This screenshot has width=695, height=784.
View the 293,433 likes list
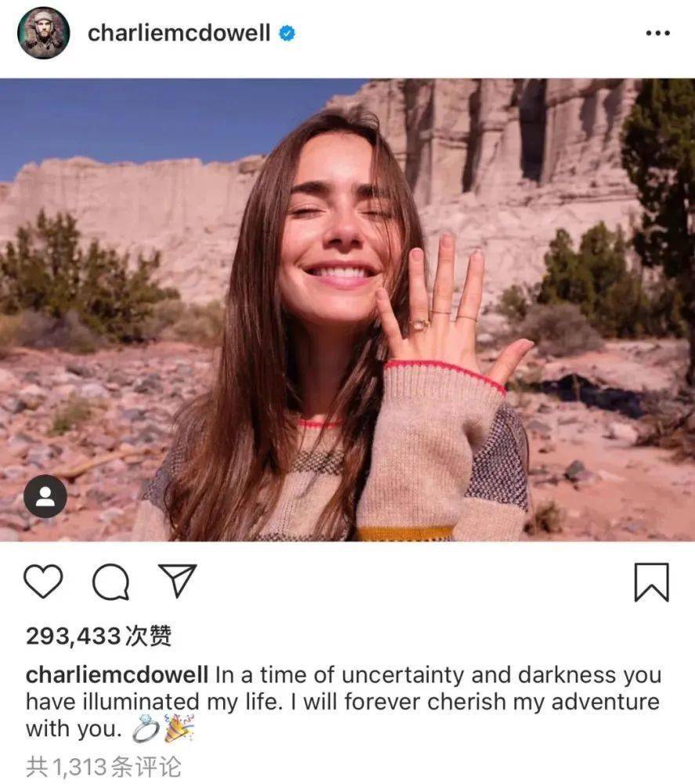pos(99,636)
